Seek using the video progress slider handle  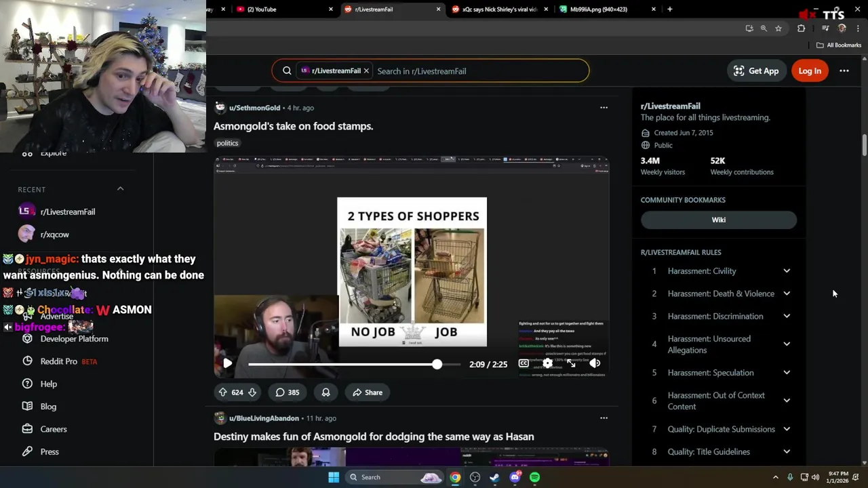pos(437,365)
